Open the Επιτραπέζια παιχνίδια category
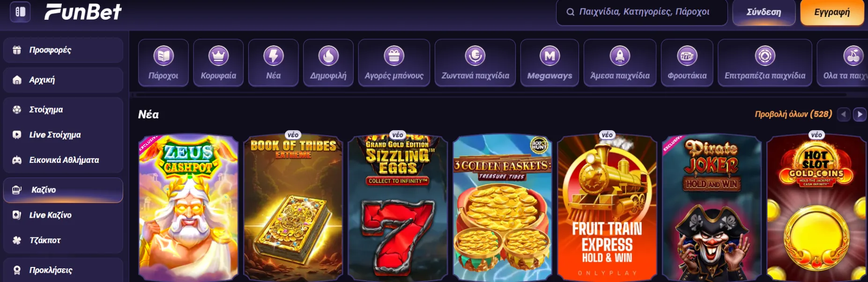Screen dimensions: 868x282 coord(765,63)
